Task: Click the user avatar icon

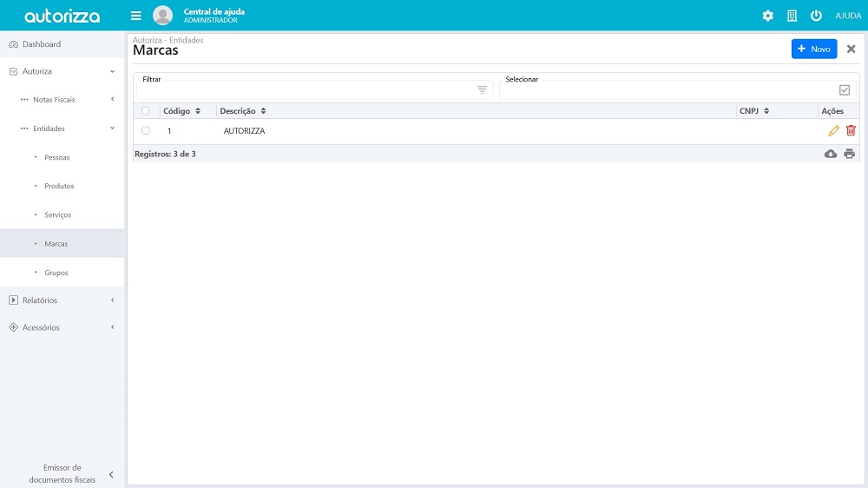Action: click(x=162, y=16)
